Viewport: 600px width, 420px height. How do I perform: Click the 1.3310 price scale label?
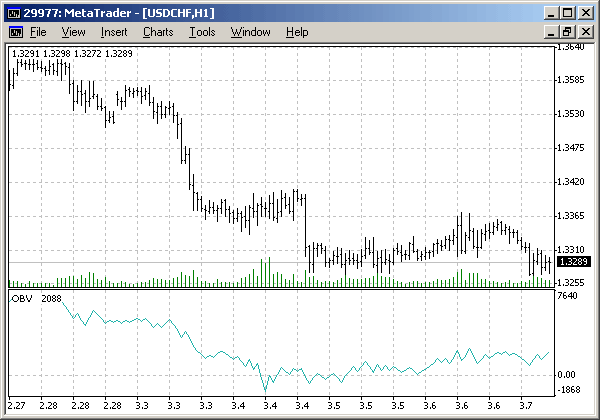[571, 250]
